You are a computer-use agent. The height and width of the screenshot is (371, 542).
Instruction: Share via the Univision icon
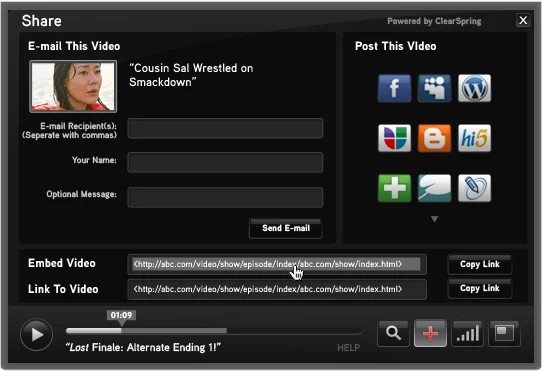[x=394, y=138]
